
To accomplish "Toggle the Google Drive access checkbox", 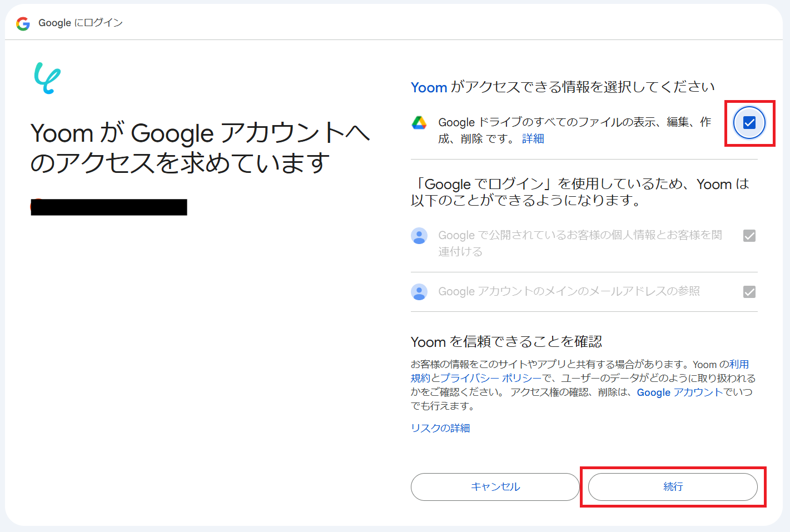I will [x=749, y=123].
